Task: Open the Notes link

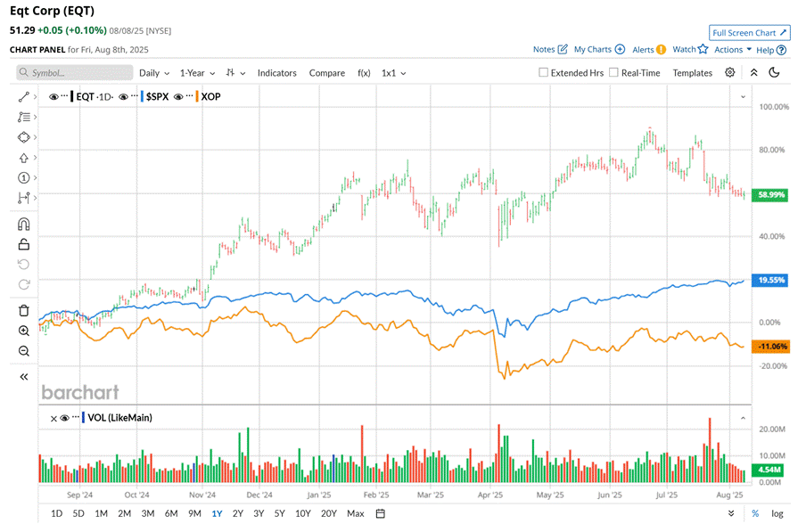Action: click(550, 49)
